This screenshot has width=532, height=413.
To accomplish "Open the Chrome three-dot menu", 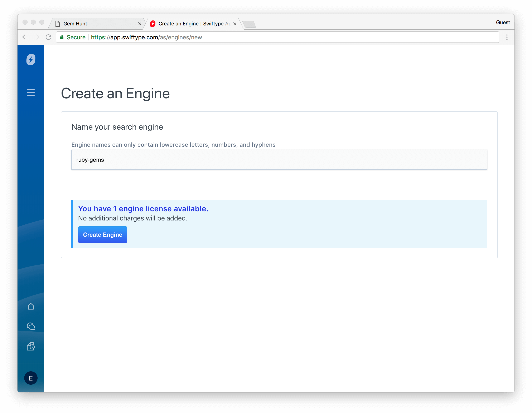I will tap(507, 37).
